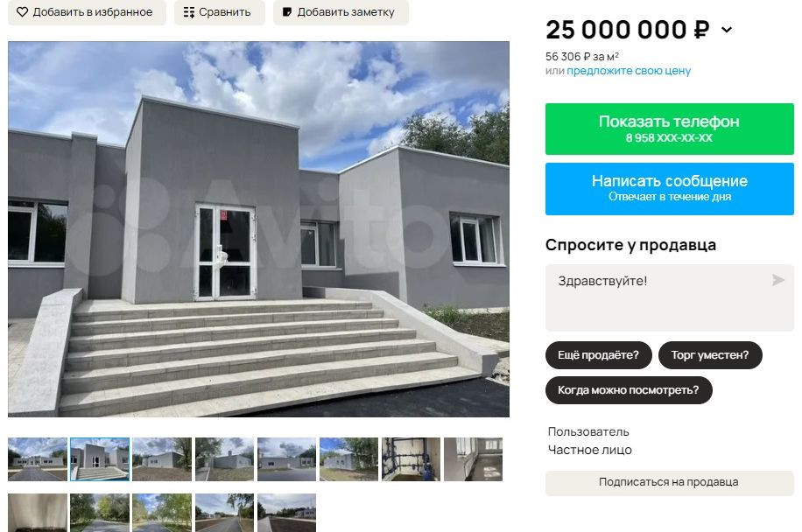This screenshot has width=802, height=532.
Task: Subscribe with Подписаться на продавца
Action: (670, 482)
